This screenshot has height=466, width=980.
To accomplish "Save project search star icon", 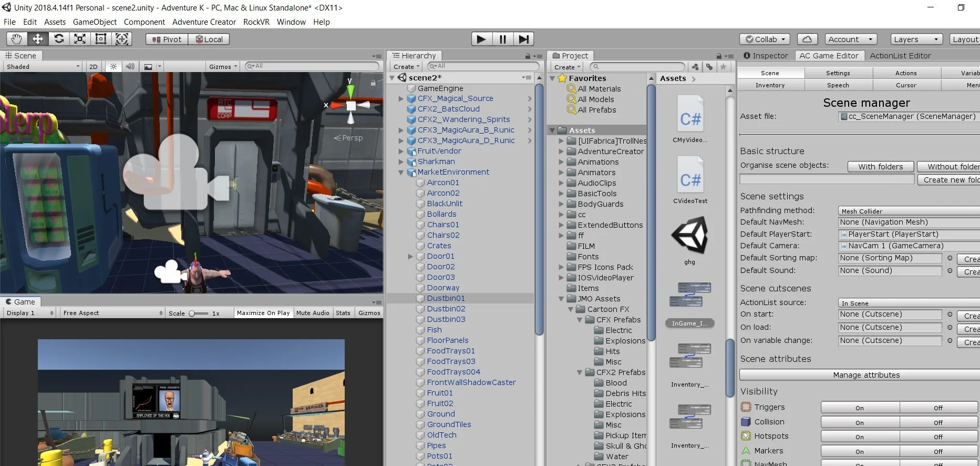I will 724,67.
